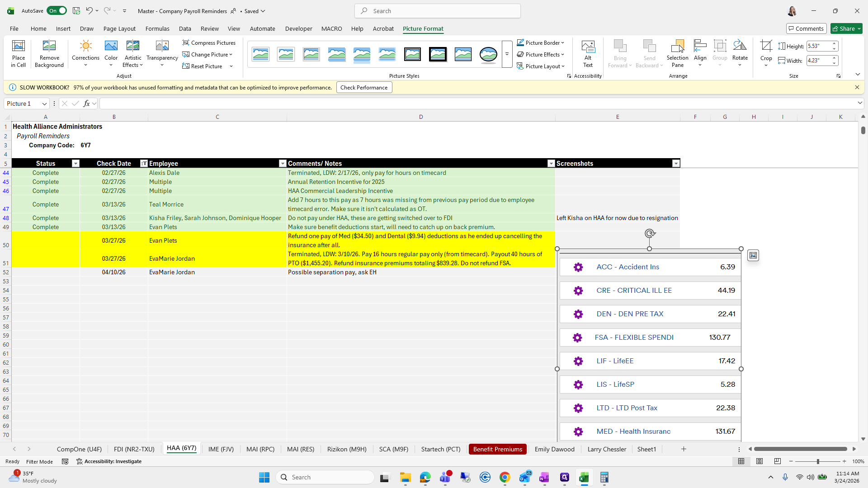The image size is (868, 488).
Task: Click the Check Performance button
Action: point(364,87)
